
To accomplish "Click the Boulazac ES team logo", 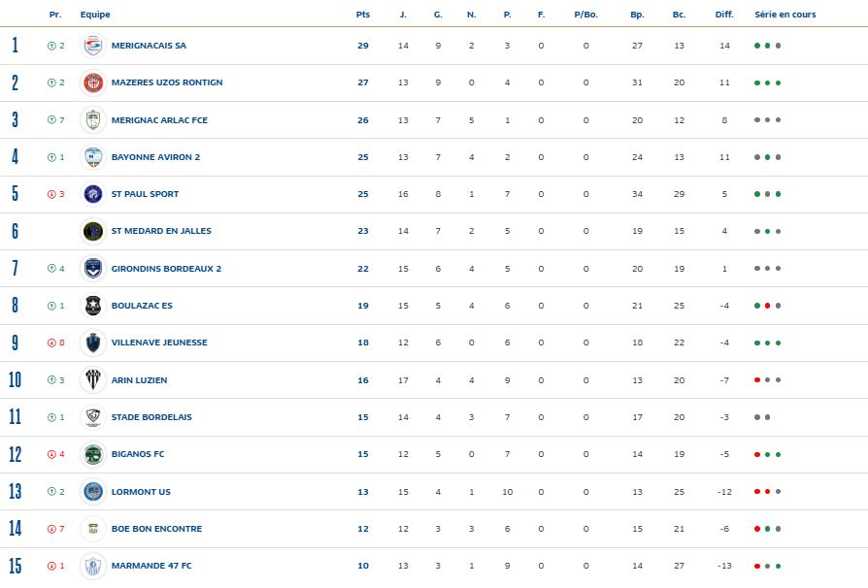I will tap(93, 306).
